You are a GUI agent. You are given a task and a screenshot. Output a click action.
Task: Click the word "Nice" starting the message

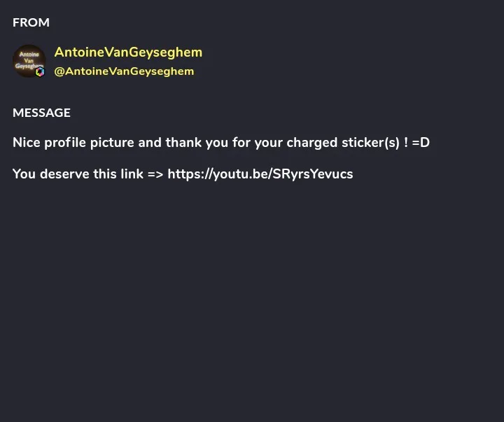point(27,143)
